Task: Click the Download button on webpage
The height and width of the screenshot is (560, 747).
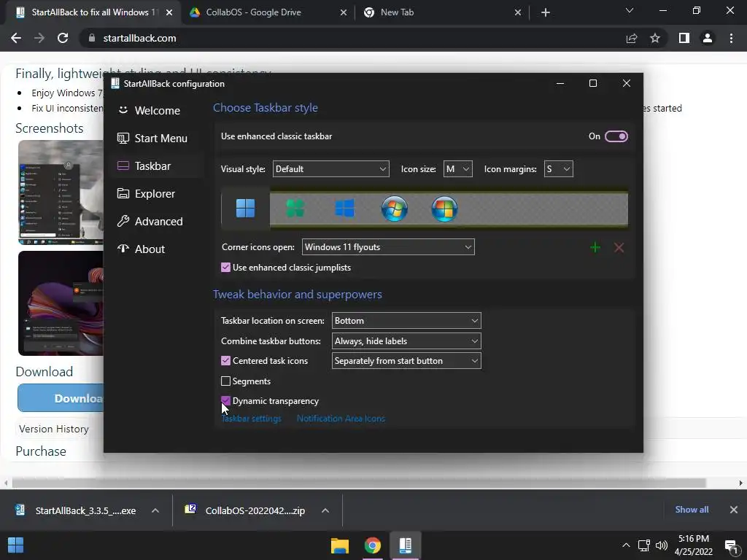Action: (61, 398)
